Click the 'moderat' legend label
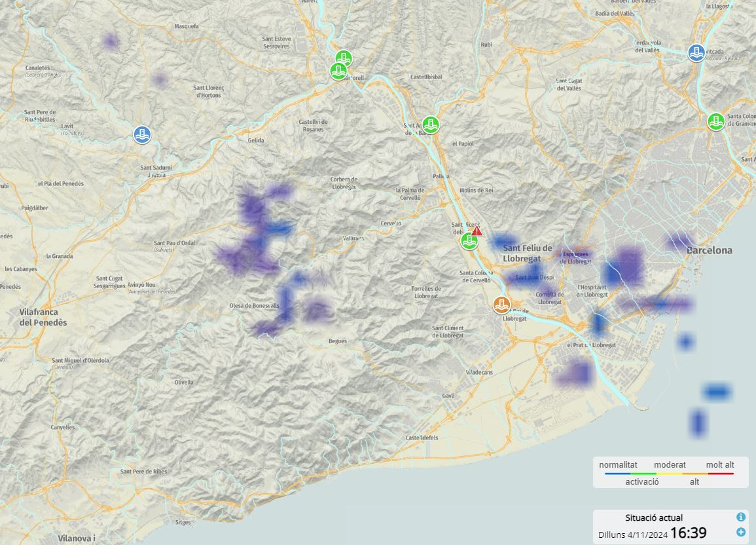Viewport: 756px width, 545px height. (x=670, y=465)
